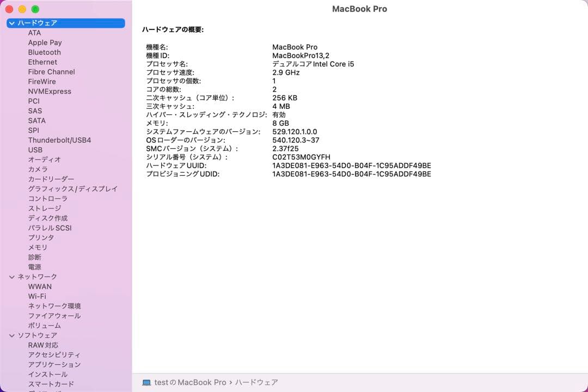Click ハードウェア in the breadcrumb path
The image size is (588, 392).
tap(256, 382)
